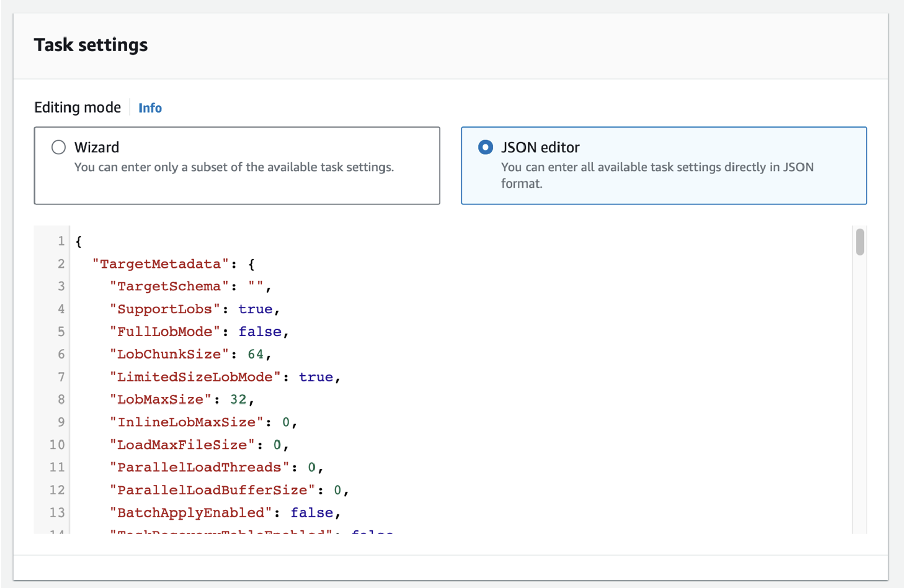
Task: Click the true value of SupportLobs
Action: pyautogui.click(x=256, y=309)
